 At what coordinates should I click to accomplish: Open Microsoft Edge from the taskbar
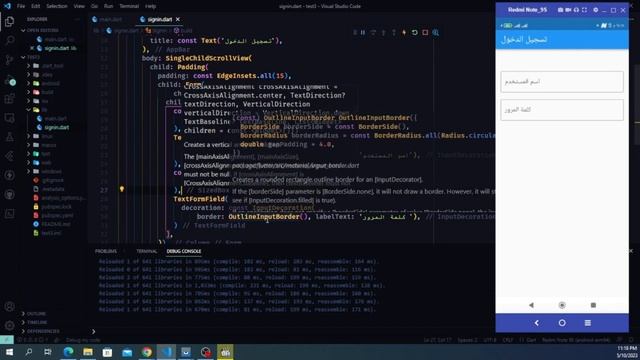click(68, 351)
